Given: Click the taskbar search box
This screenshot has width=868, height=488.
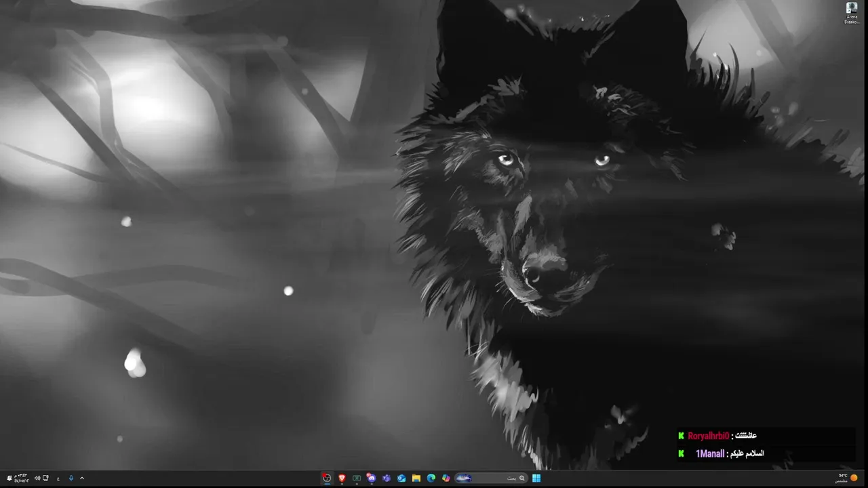Looking at the screenshot, I should pyautogui.click(x=491, y=478).
